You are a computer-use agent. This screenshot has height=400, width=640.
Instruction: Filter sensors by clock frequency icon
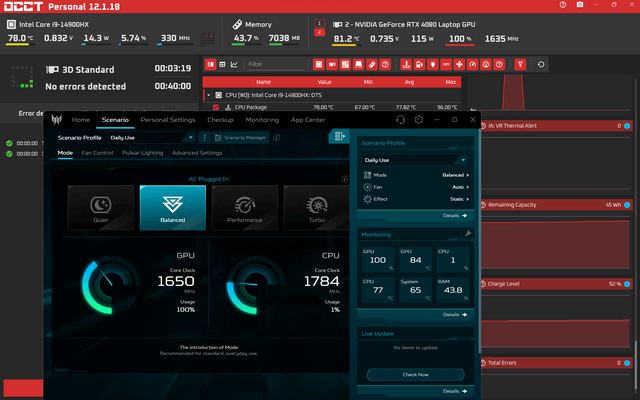[486, 64]
